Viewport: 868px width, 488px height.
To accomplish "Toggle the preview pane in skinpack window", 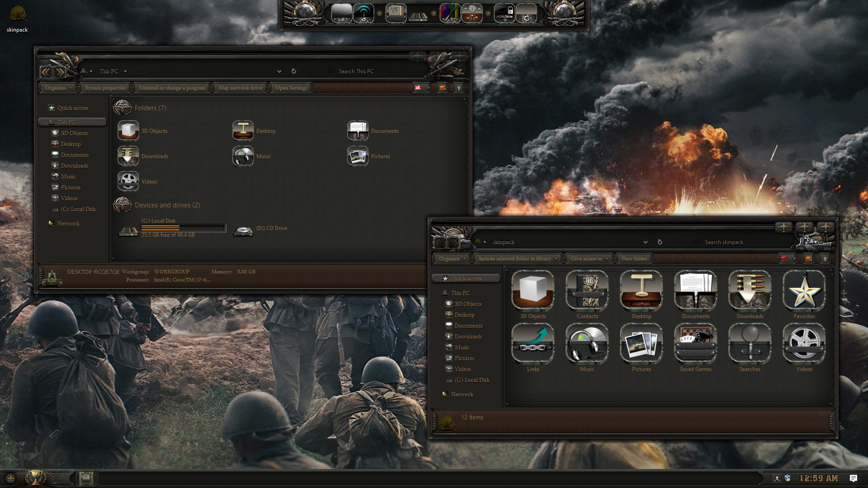I will click(808, 258).
